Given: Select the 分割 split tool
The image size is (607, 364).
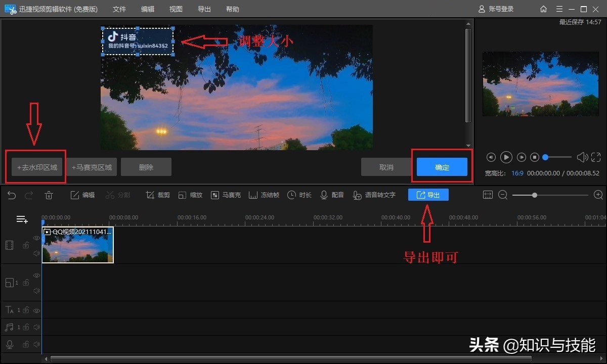Looking at the screenshot, I should click(118, 195).
